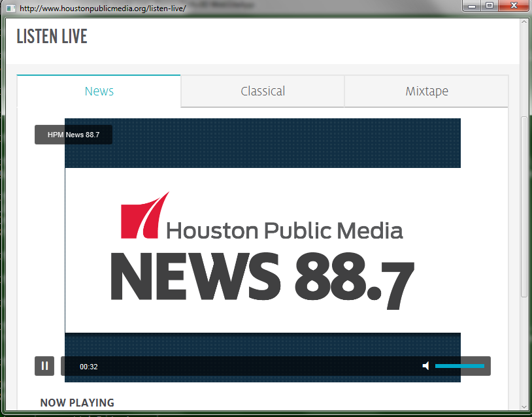The width and height of the screenshot is (532, 417).
Task: Pause the live radio stream
Action: click(x=44, y=366)
